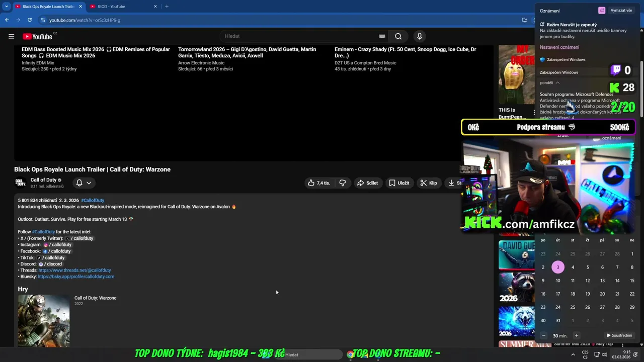Open the on-screen keyboard icon in search box
This screenshot has height=362, width=644.
pyautogui.click(x=382, y=36)
